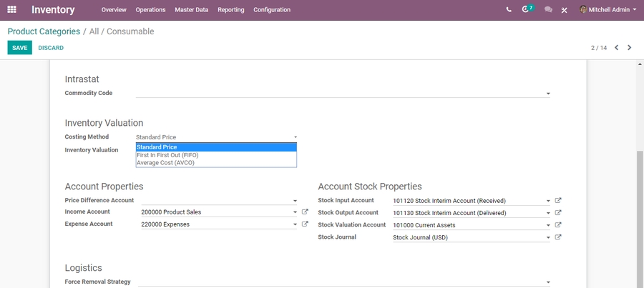The image size is (644, 288).
Task: Open the apps grid menu icon
Action: click(11, 10)
